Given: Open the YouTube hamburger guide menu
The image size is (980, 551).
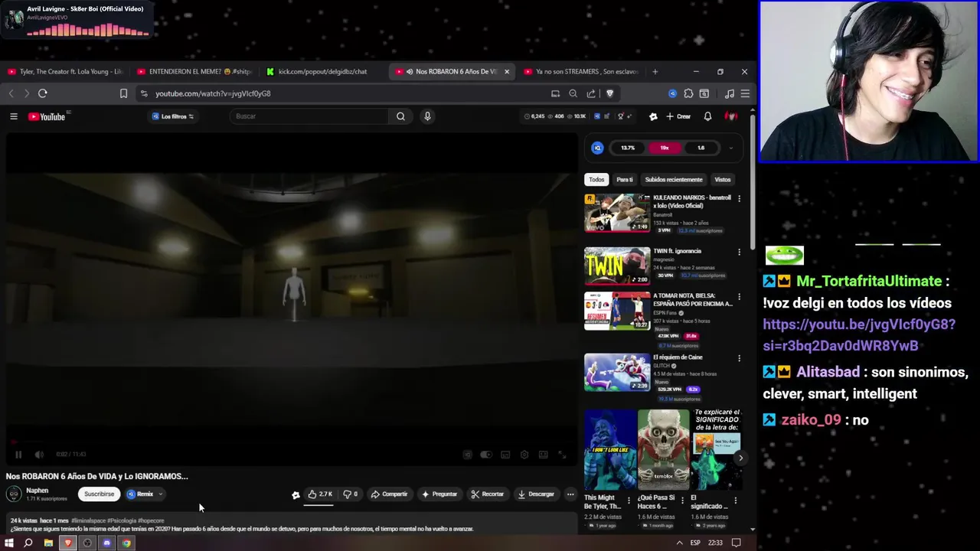Looking at the screenshot, I should [x=14, y=116].
